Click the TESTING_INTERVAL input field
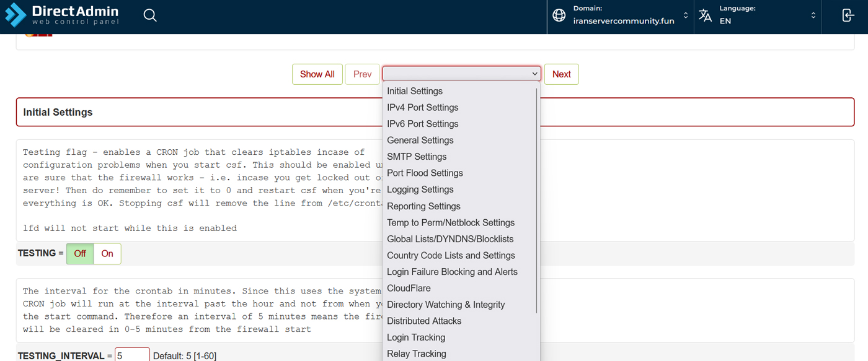Screen dimensions: 868x361 [133, 355]
